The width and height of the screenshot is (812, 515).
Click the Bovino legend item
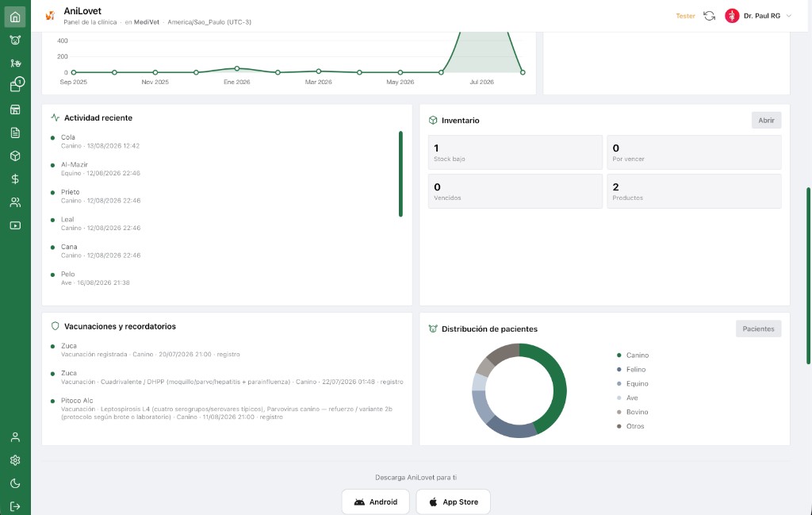633,412
